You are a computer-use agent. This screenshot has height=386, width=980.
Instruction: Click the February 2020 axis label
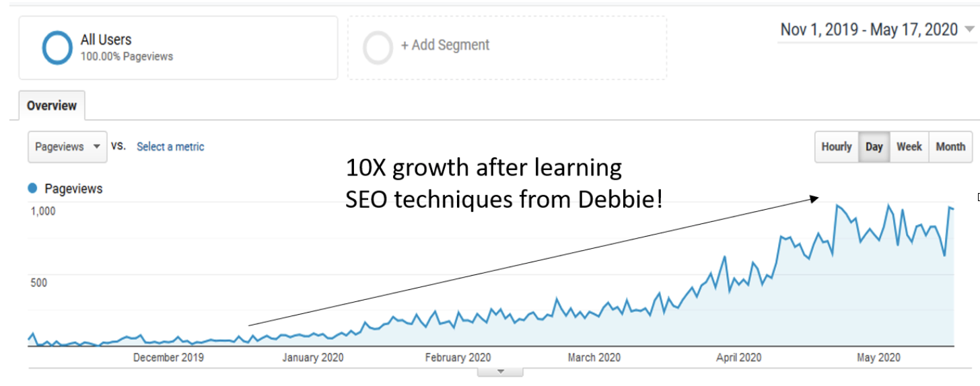(458, 358)
